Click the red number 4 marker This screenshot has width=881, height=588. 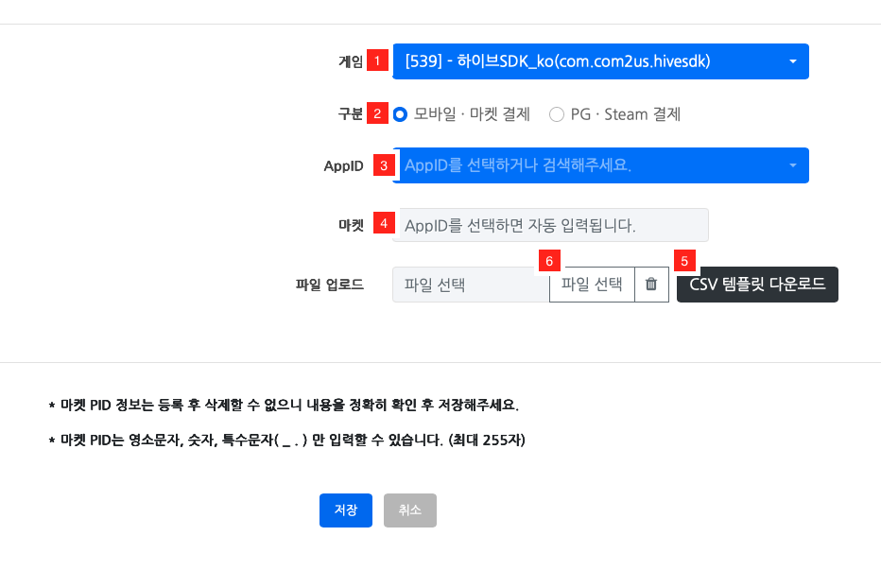pos(384,223)
